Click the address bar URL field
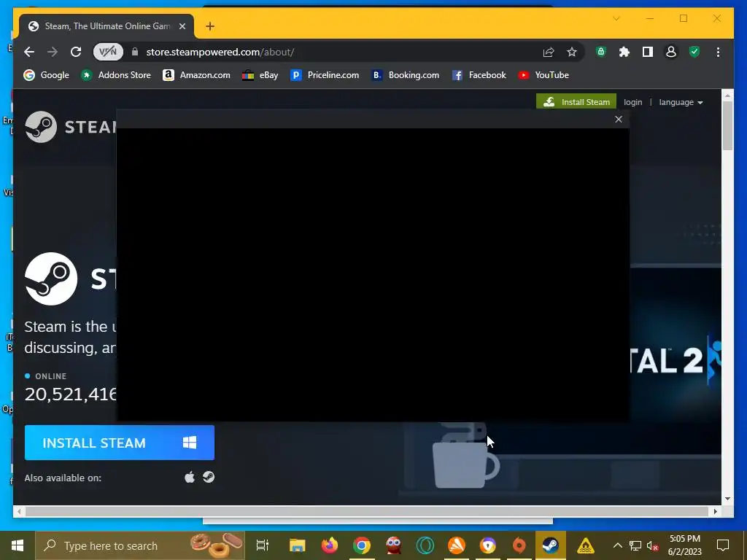 click(x=333, y=52)
